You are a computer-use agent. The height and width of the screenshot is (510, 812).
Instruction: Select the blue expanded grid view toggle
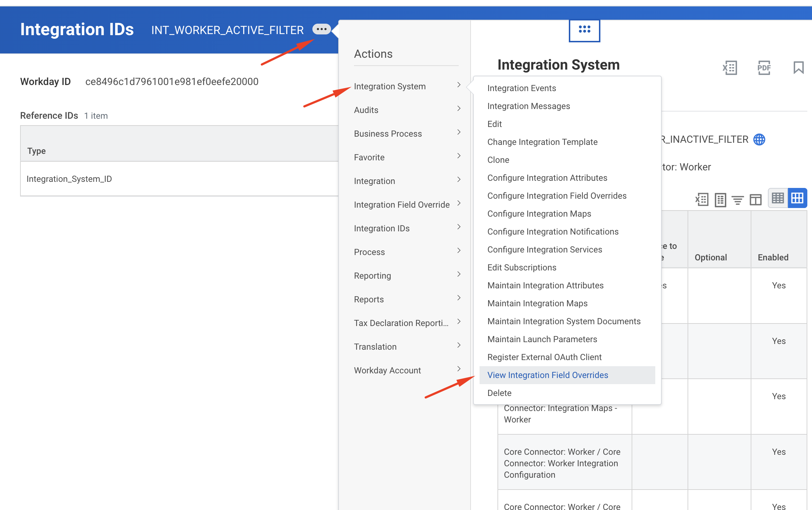797,198
